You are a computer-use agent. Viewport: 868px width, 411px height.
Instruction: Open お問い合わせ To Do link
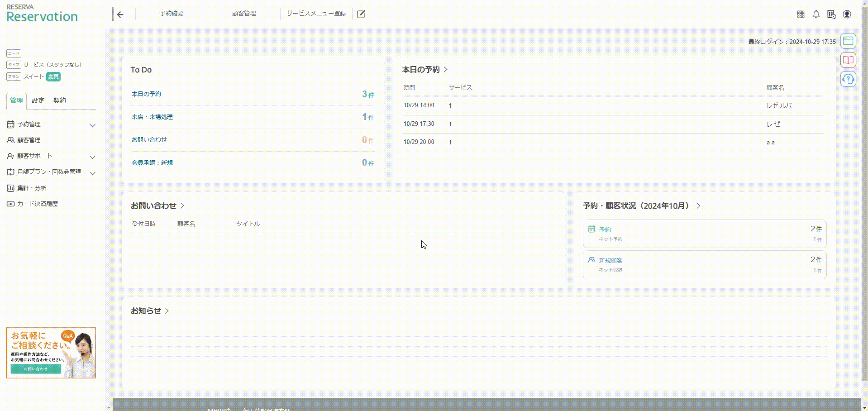click(x=149, y=139)
